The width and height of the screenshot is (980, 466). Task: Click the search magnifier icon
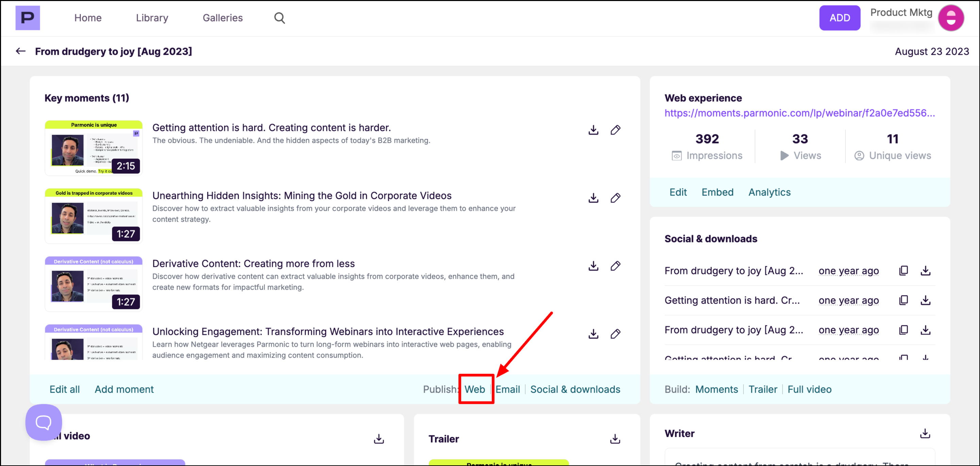tap(279, 18)
